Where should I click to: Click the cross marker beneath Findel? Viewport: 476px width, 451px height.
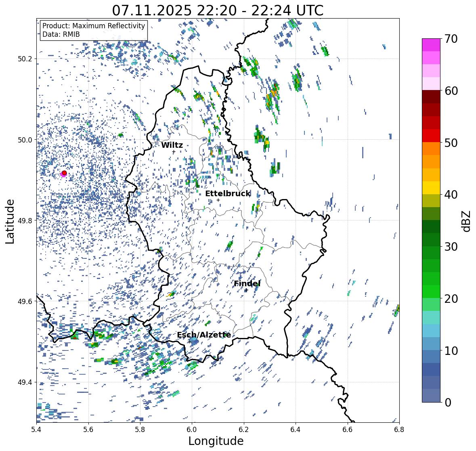click(x=247, y=290)
